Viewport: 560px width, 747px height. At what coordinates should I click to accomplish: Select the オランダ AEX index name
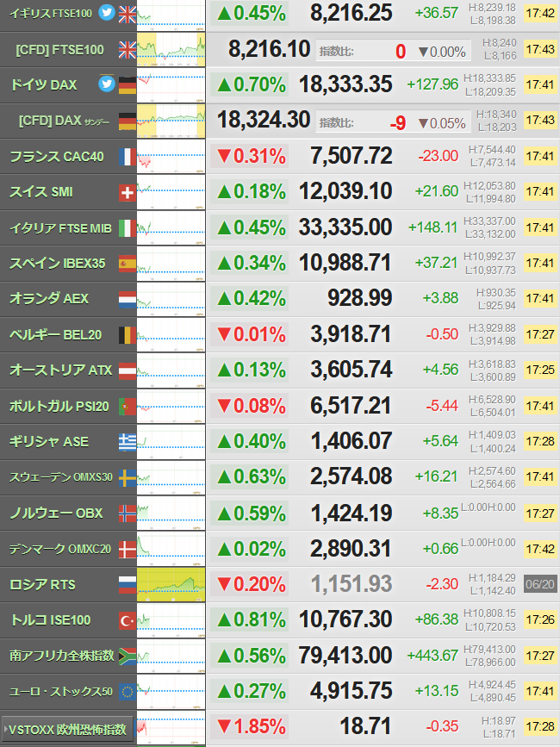[x=49, y=299]
